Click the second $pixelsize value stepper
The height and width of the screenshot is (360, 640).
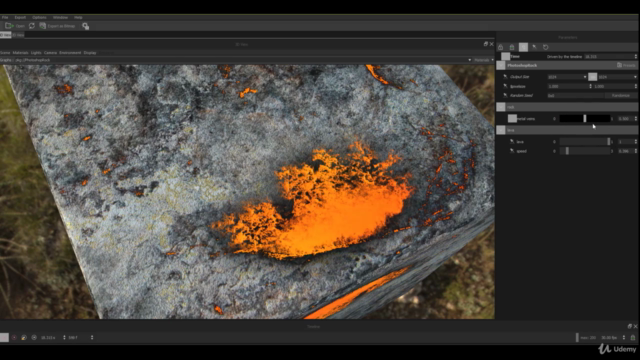636,86
